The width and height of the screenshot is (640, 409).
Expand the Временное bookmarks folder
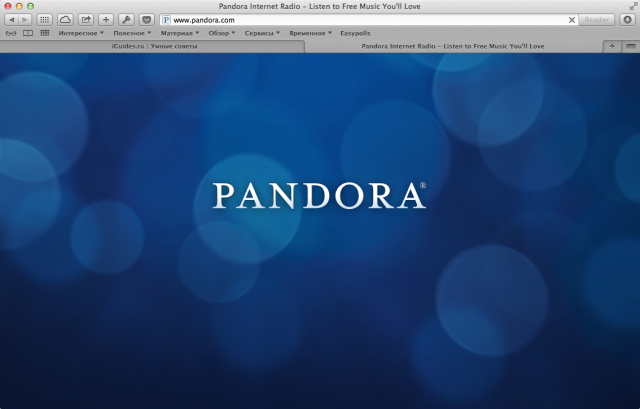[x=310, y=33]
